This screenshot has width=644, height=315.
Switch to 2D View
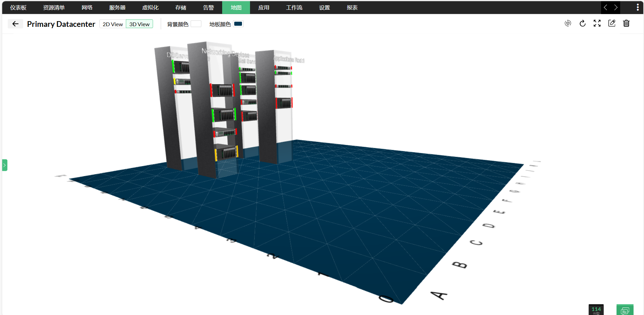112,24
